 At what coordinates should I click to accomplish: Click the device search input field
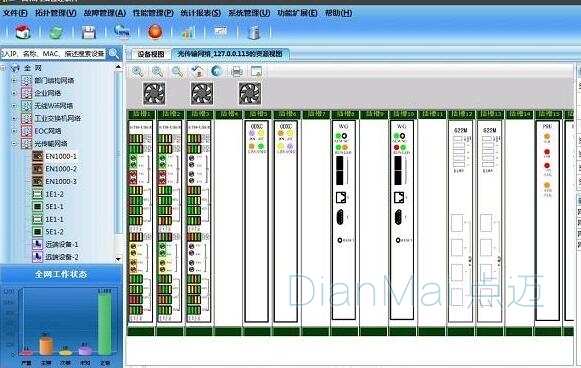pos(53,54)
